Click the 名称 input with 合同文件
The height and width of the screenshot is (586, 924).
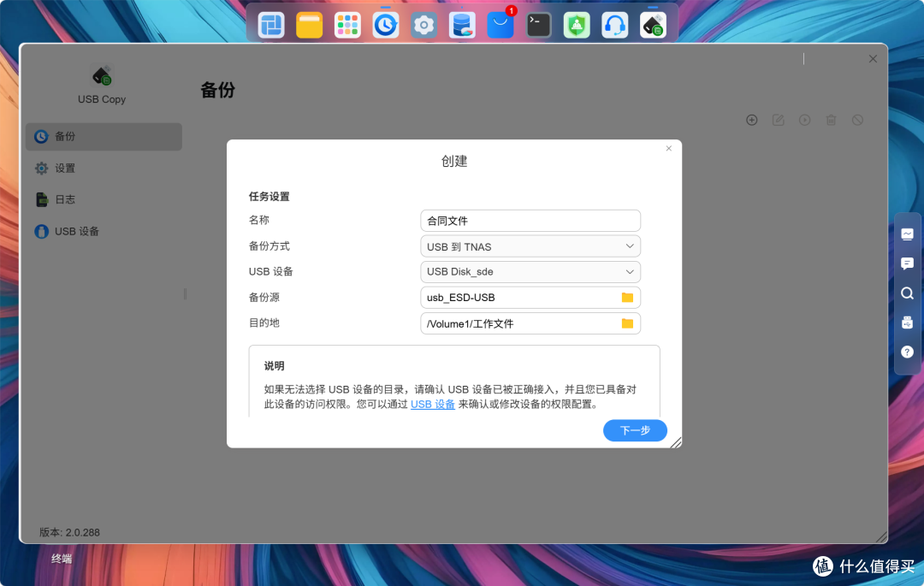530,221
